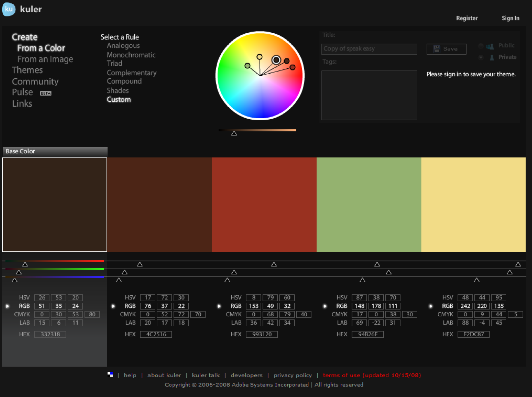
Task: Click the BETA badge next to Pulse
Action: tap(46, 93)
